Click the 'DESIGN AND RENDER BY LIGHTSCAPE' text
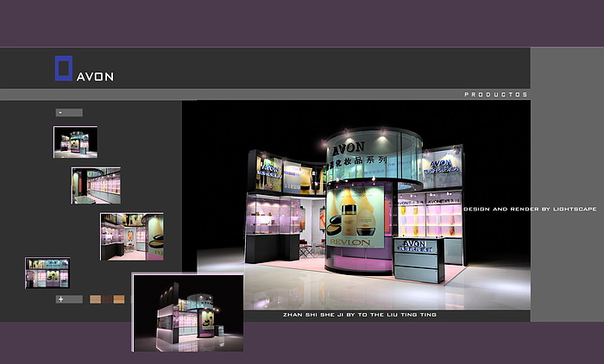The height and width of the screenshot is (364, 604). (530, 209)
